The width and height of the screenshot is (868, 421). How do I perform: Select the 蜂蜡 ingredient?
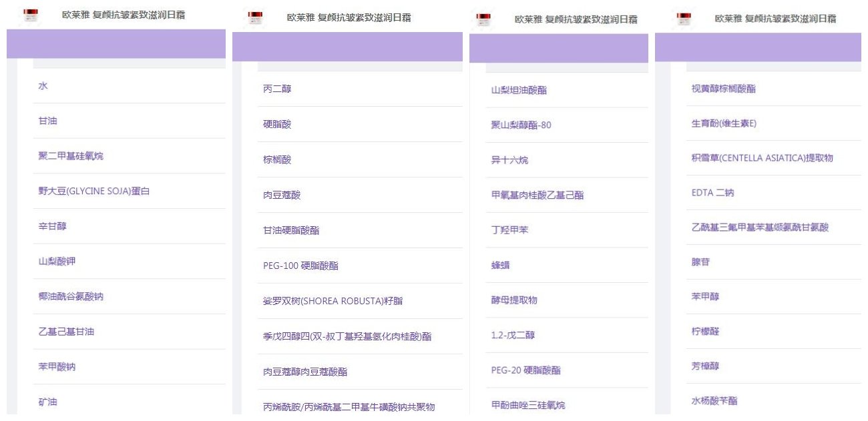coord(500,265)
